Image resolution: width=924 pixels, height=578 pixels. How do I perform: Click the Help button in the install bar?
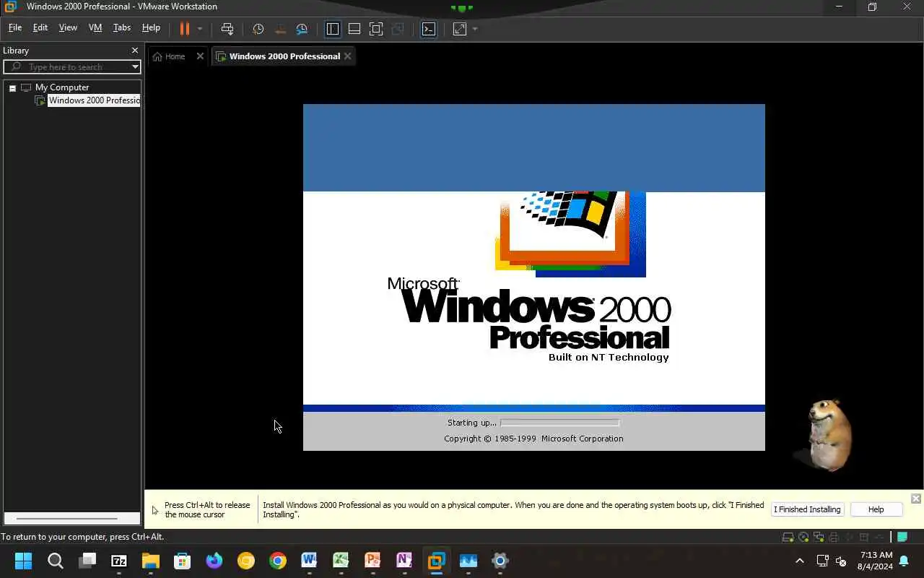click(x=876, y=509)
